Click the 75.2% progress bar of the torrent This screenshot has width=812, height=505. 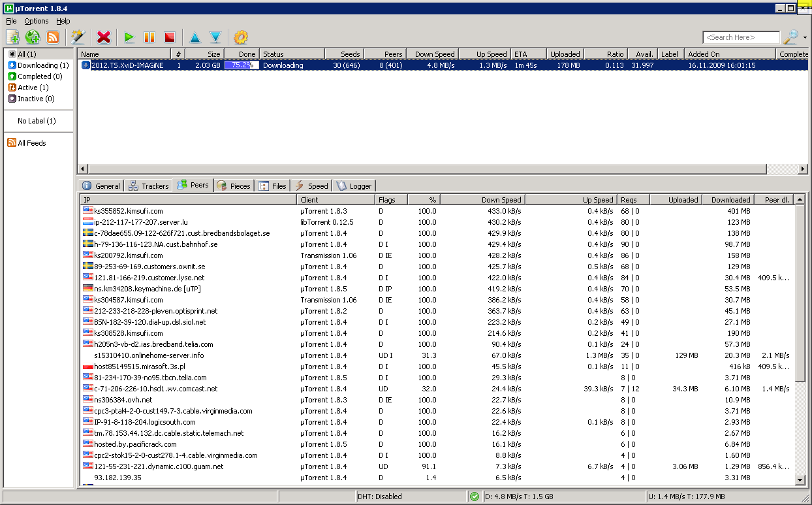coord(242,65)
